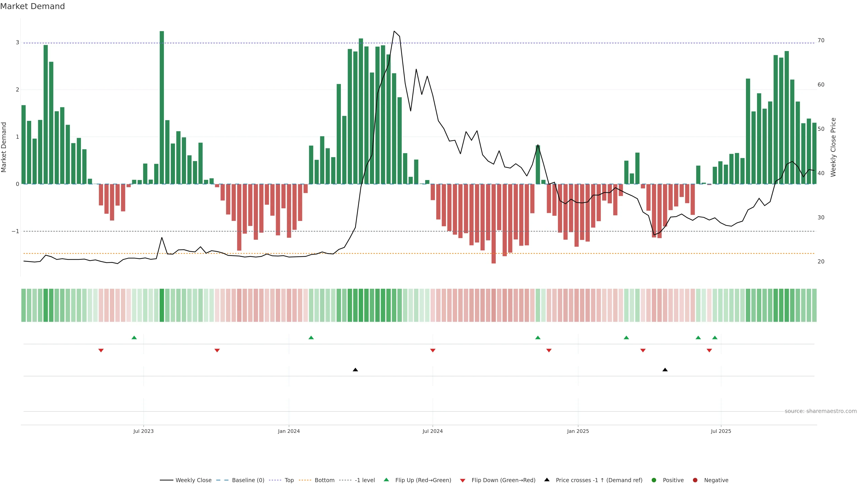Click the black price-cross marker in early 2024
The height and width of the screenshot is (488, 868).
pos(355,370)
